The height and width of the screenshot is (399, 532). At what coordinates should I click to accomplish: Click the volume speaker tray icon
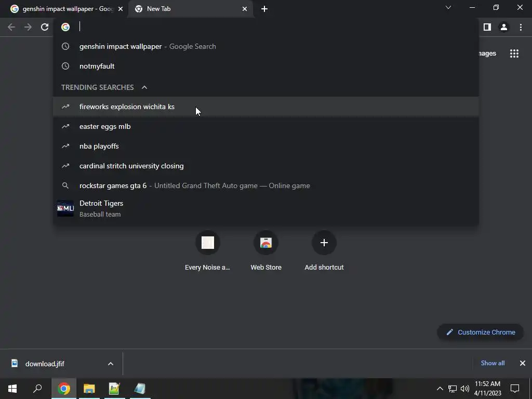point(465,389)
